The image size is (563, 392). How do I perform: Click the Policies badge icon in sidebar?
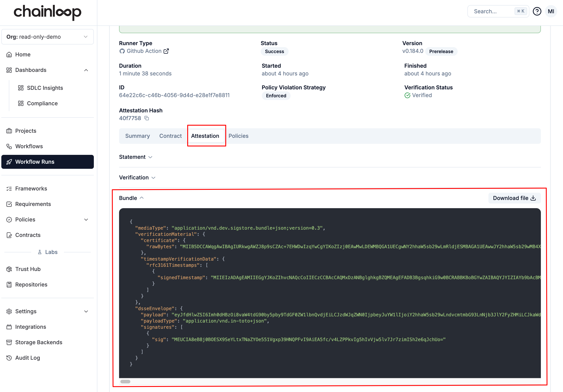click(x=9, y=219)
